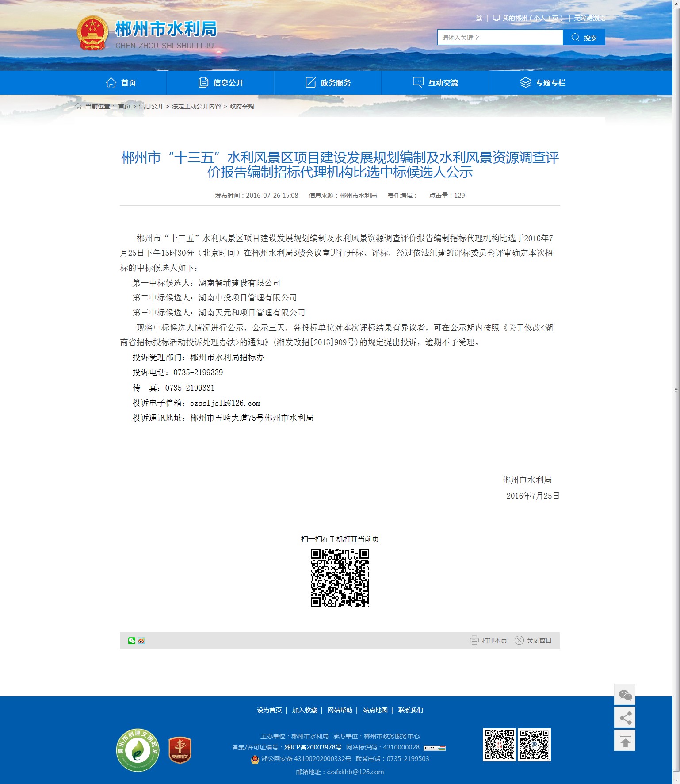Click the back-to-top arrow button
This screenshot has height=784, width=680.
[625, 740]
